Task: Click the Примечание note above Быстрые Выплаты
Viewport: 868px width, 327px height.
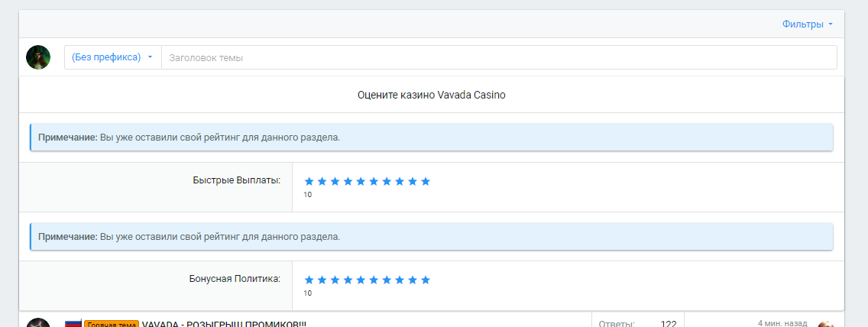Action: point(431,138)
